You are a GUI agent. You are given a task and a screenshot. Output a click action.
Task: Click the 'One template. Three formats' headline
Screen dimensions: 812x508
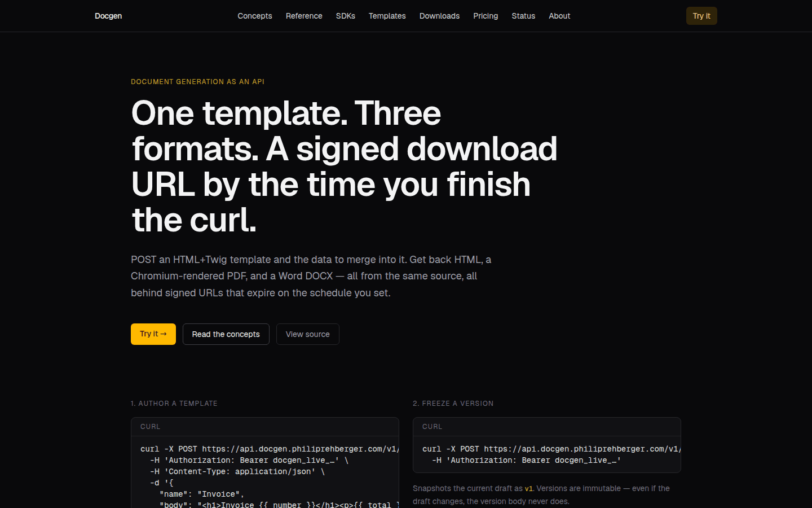[x=344, y=167]
